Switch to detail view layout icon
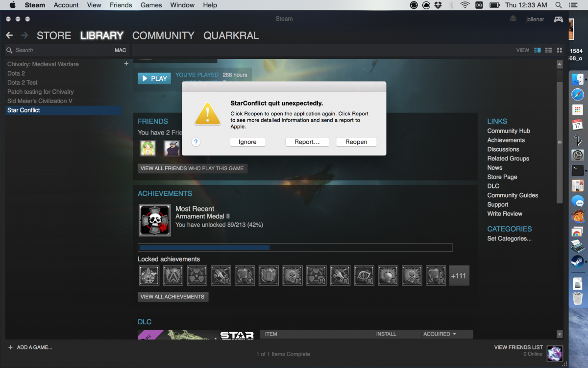588x368 pixels. click(x=538, y=50)
